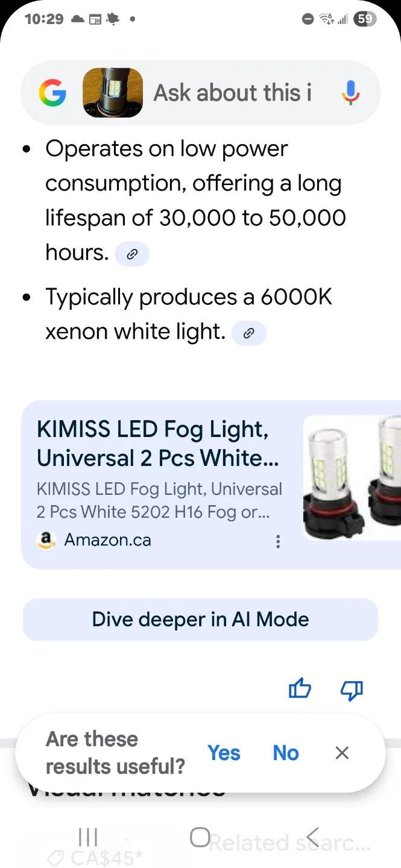Tap No on the feedback prompt

pyautogui.click(x=285, y=753)
